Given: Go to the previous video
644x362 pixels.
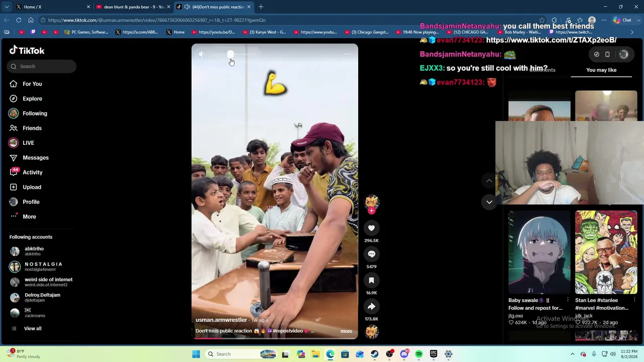Looking at the screenshot, I should (x=489, y=181).
